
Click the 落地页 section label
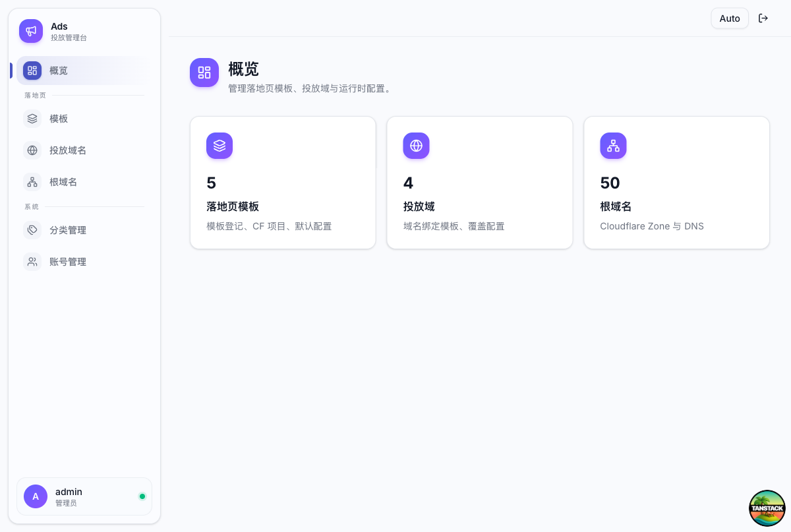click(x=35, y=96)
